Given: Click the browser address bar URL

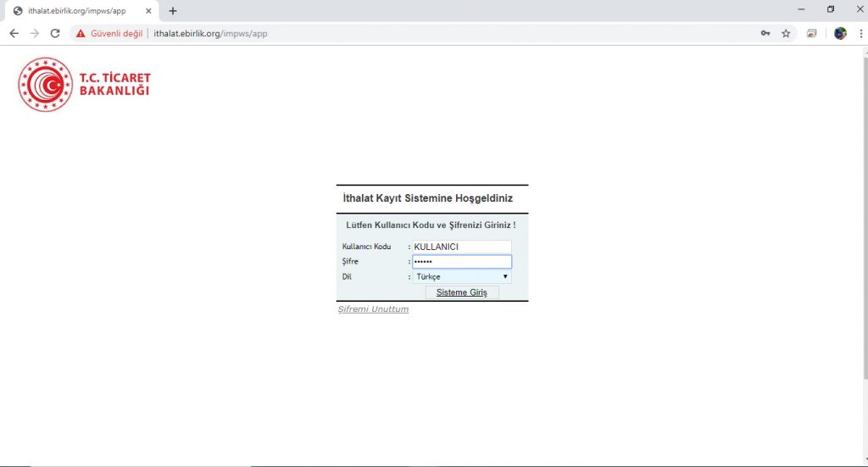Looking at the screenshot, I should pyautogui.click(x=212, y=34).
